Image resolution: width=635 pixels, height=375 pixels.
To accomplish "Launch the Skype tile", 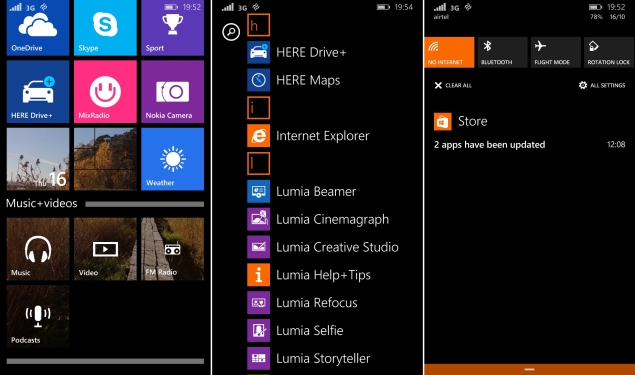I will click(105, 28).
